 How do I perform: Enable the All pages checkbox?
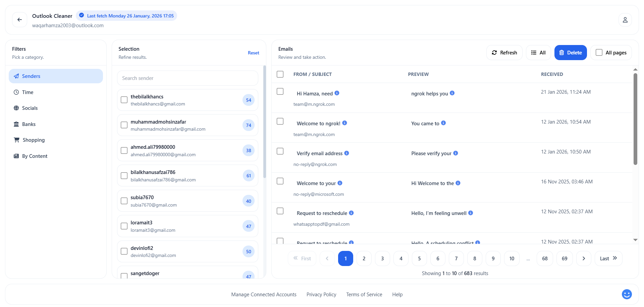598,52
